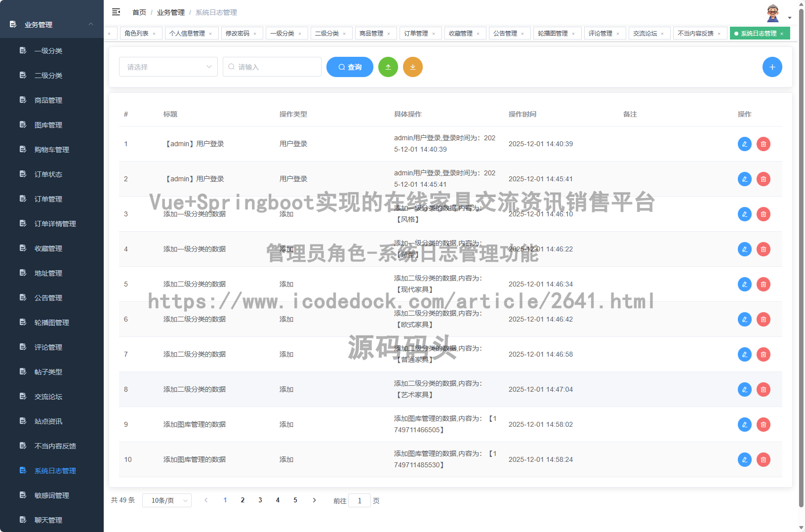Screen dimensions: 805x532
Task: Navigate to 首页 via the breadcrumb link
Action: tap(139, 12)
